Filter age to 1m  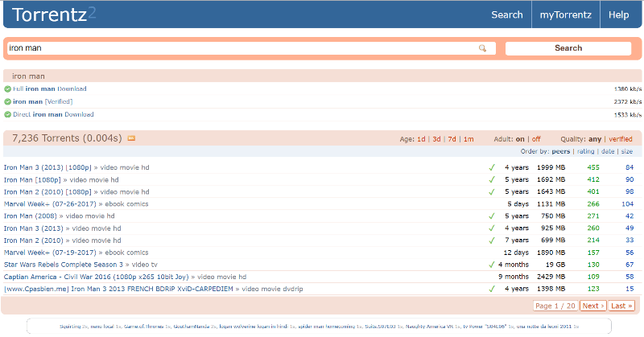469,139
